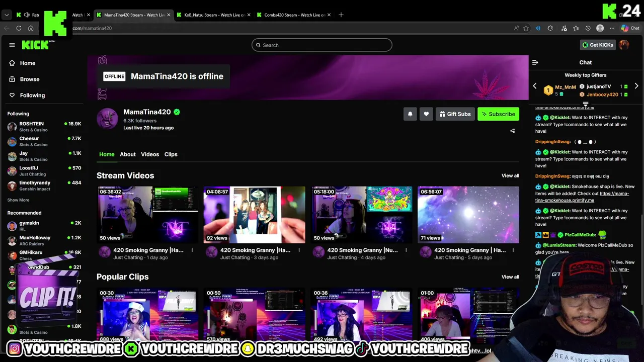Open Following in sidebar
This screenshot has width=644, height=362.
point(32,95)
